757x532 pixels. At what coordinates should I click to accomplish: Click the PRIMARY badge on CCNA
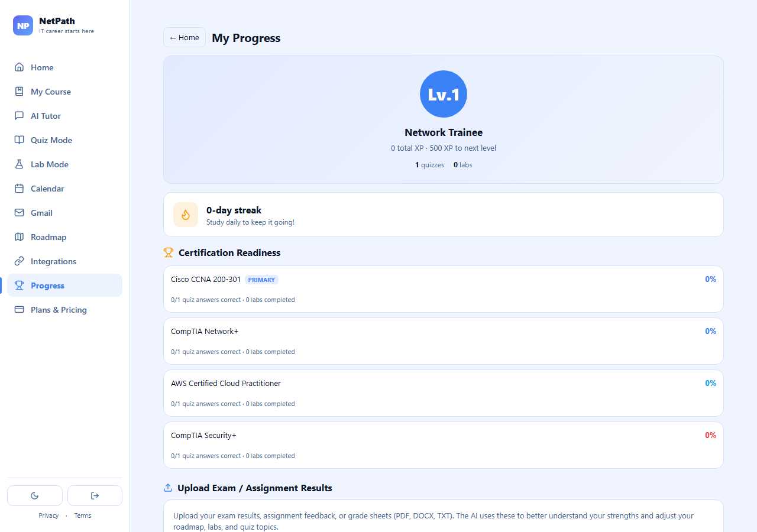coord(261,280)
